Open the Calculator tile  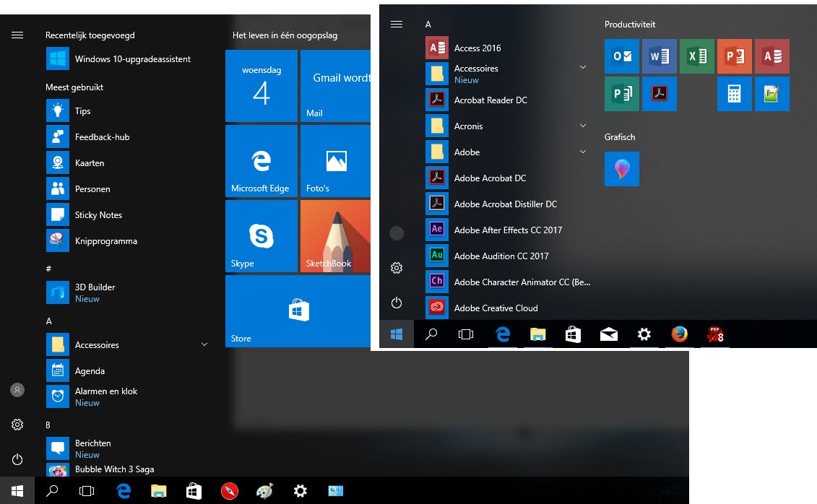(734, 94)
